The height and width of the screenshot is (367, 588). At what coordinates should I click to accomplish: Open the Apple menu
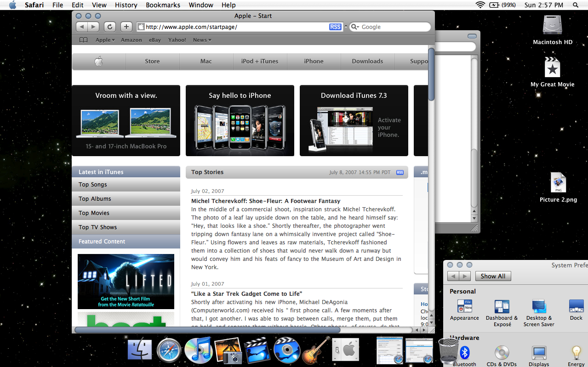12,5
